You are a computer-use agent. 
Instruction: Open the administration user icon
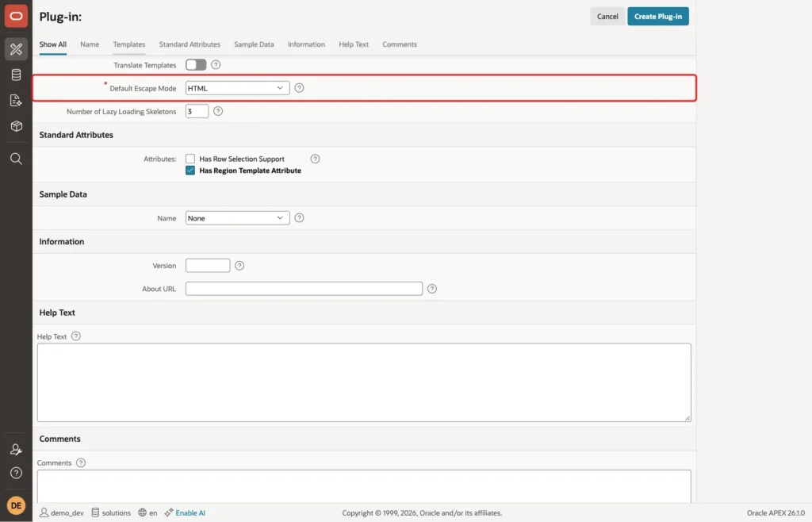tap(16, 450)
